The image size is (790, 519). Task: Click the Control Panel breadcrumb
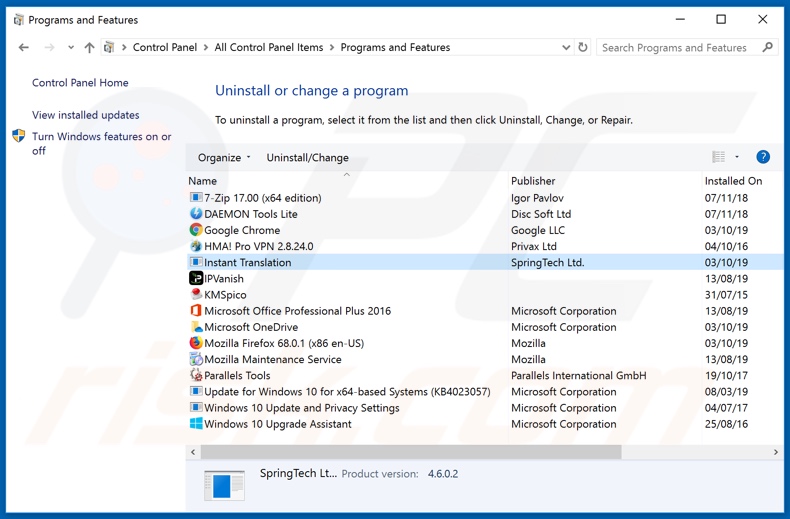click(165, 47)
